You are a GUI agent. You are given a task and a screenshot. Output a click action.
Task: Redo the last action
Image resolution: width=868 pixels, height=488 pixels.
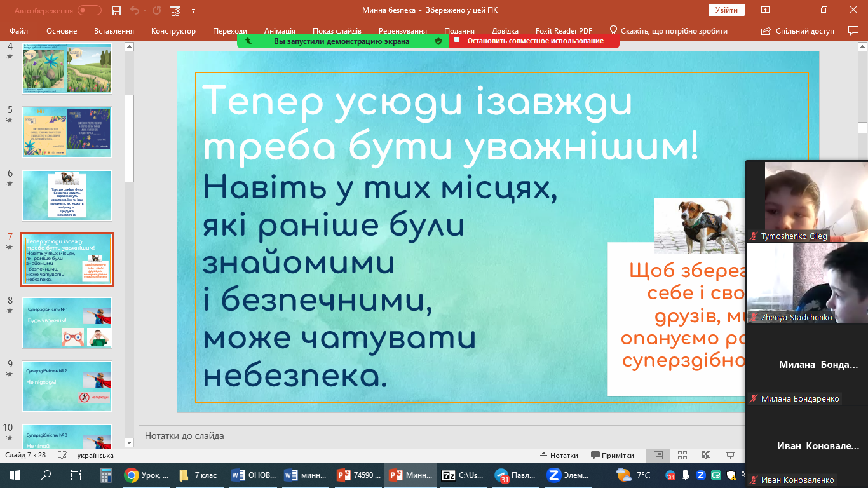pyautogui.click(x=157, y=10)
